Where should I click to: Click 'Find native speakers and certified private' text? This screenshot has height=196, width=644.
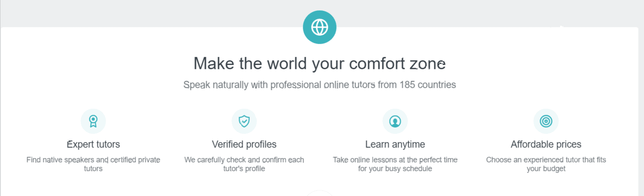[93, 160]
